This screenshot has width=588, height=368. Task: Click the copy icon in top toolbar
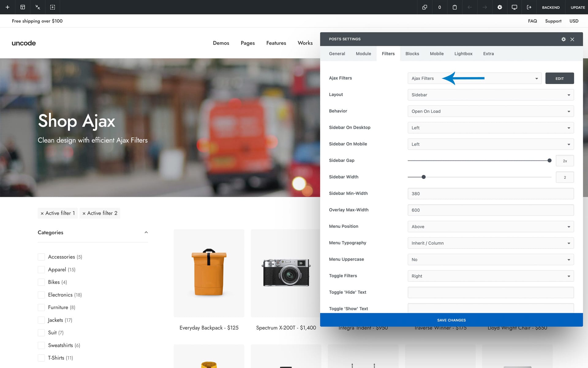tap(424, 7)
